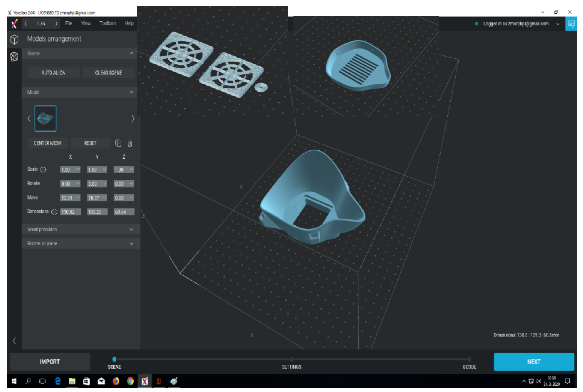This screenshot has height=392, width=583.
Task: Click the duplicate model icon
Action: tap(118, 143)
